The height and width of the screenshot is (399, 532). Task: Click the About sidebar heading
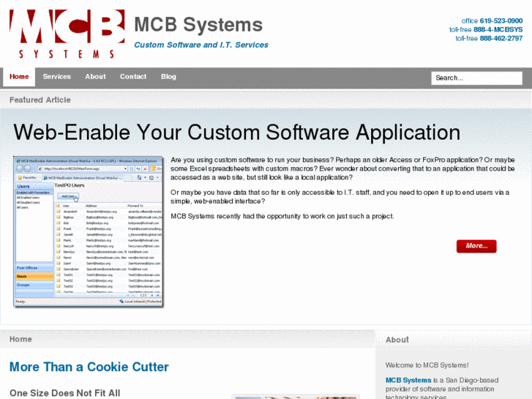point(397,340)
